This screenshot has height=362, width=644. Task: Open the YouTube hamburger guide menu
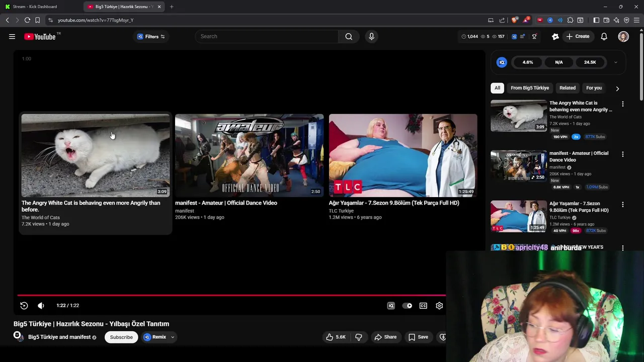click(x=12, y=36)
